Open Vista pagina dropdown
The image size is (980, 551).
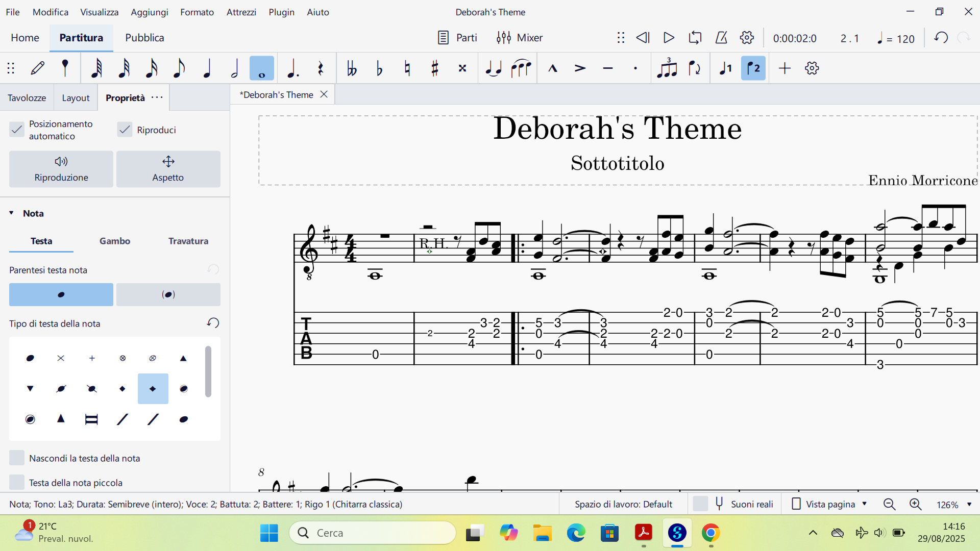point(830,504)
